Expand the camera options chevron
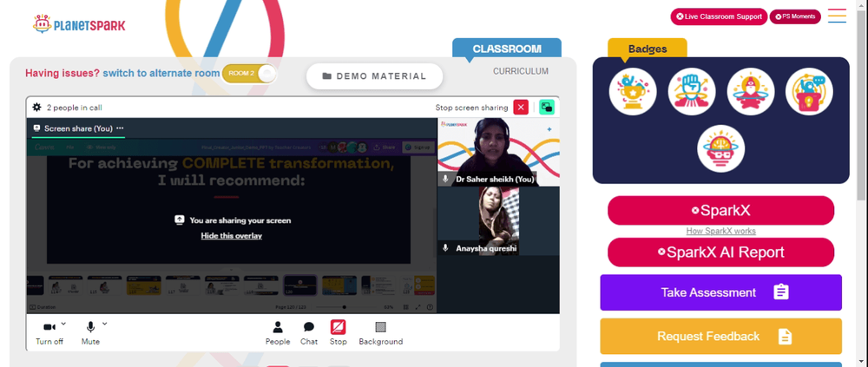The image size is (868, 367). click(x=63, y=324)
